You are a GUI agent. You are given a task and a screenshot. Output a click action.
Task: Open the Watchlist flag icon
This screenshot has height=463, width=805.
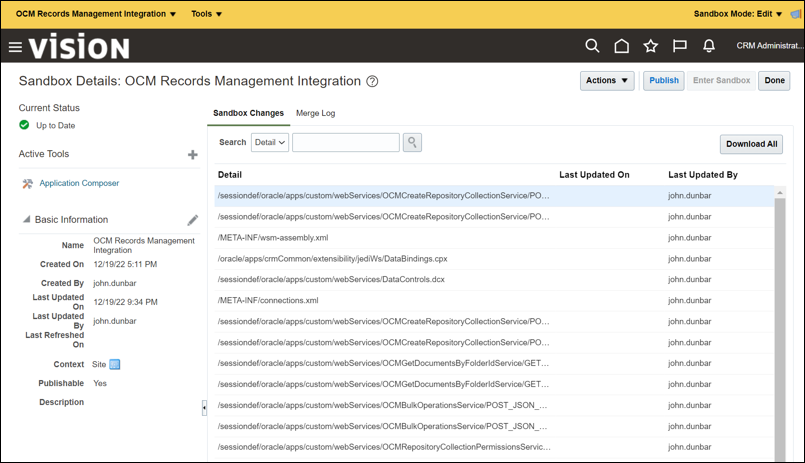(x=680, y=46)
